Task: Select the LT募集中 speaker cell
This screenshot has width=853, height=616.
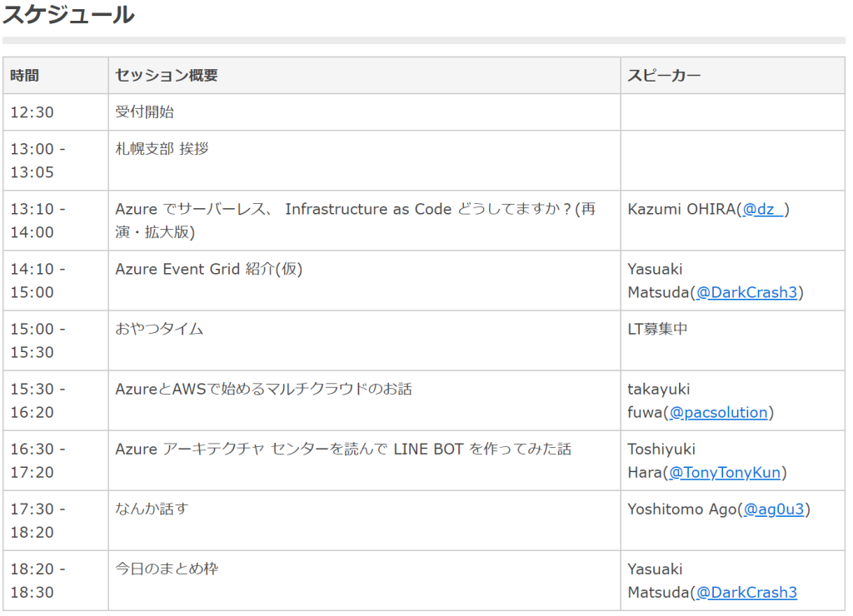Action: click(733, 340)
